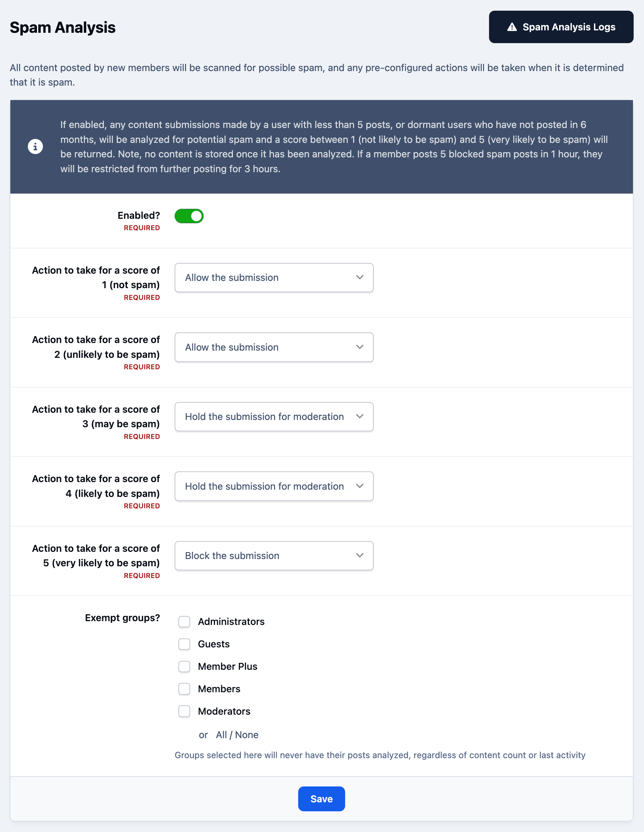Image resolution: width=644 pixels, height=832 pixels.
Task: Click the chevron on the score 5 dropdown
Action: (x=359, y=556)
